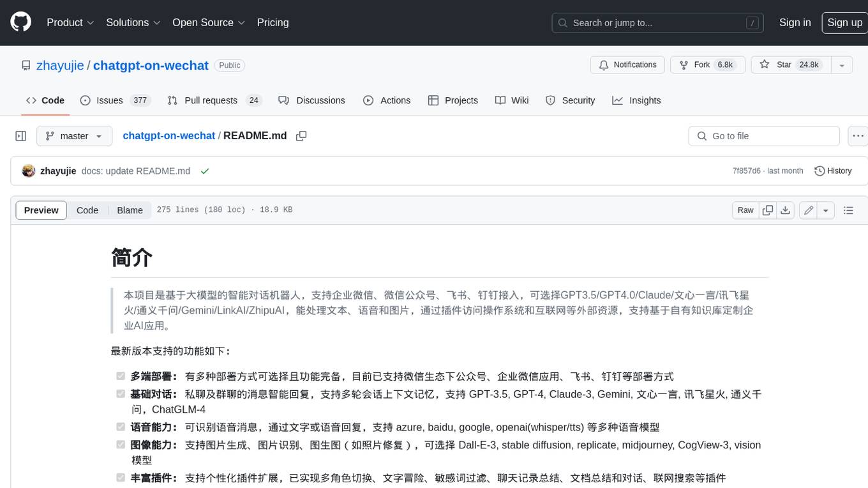Expand the Open Source menu
868x488 pixels.
pos(209,22)
